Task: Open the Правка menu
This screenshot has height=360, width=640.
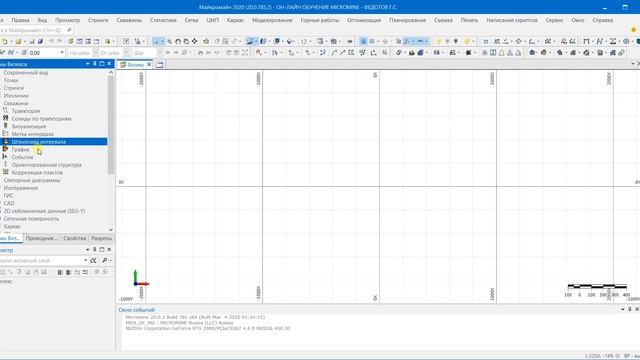Action: [x=20, y=20]
